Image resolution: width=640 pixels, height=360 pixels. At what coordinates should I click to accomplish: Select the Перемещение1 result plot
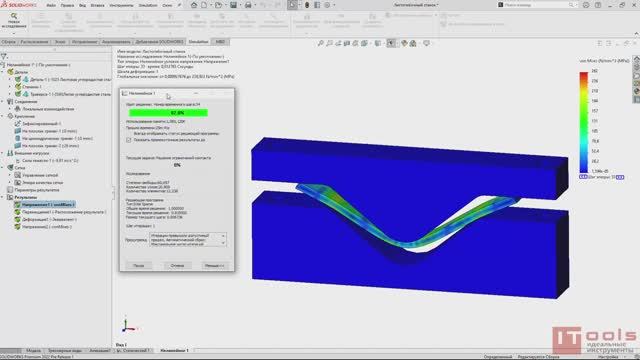pyautogui.click(x=60, y=212)
